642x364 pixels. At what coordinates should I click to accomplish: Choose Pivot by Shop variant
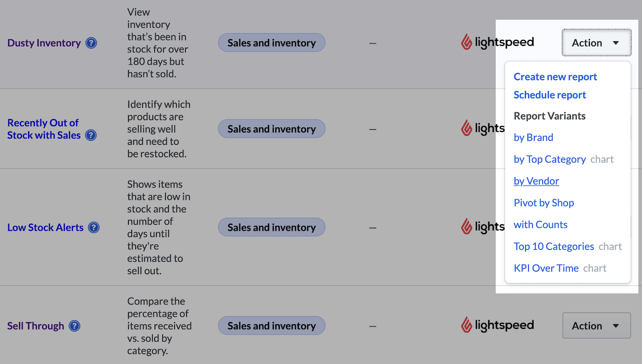[543, 203]
